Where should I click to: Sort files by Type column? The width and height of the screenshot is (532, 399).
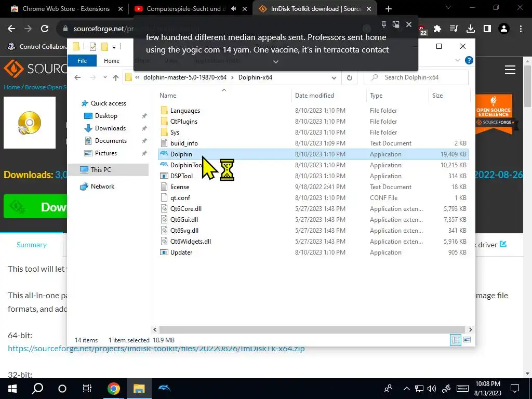397,96
